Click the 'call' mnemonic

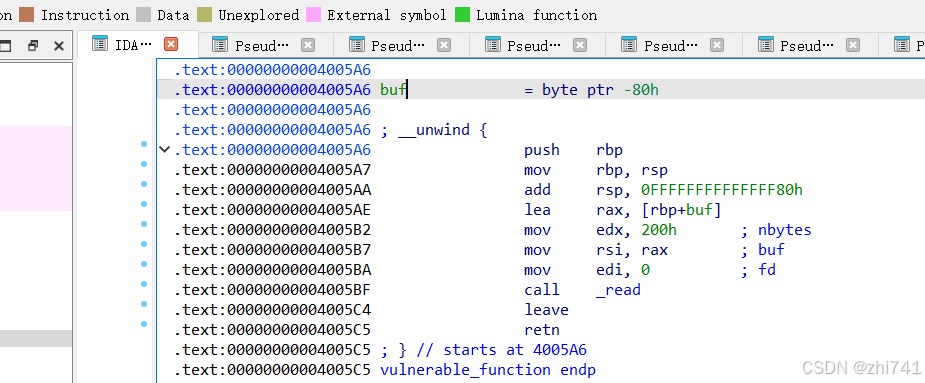pos(542,290)
